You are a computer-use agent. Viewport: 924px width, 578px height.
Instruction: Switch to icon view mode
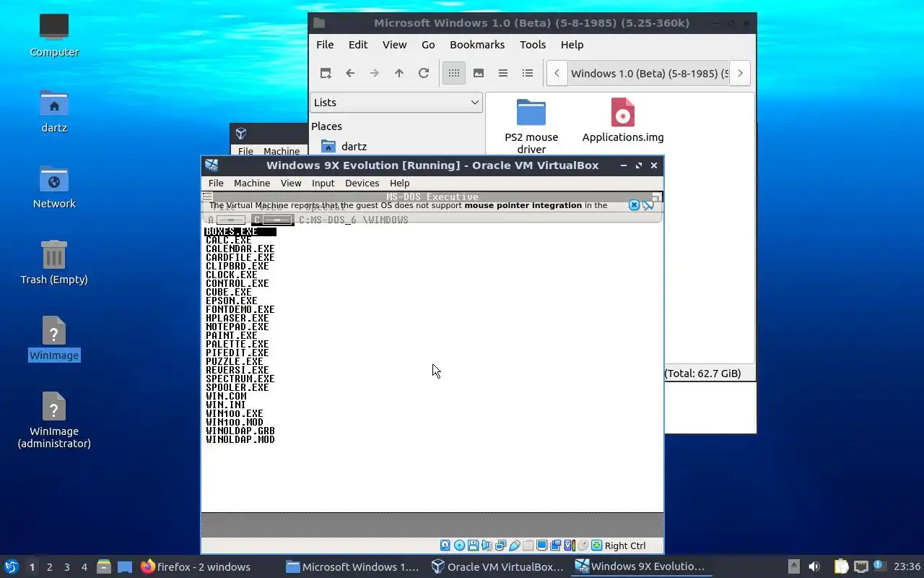(454, 73)
